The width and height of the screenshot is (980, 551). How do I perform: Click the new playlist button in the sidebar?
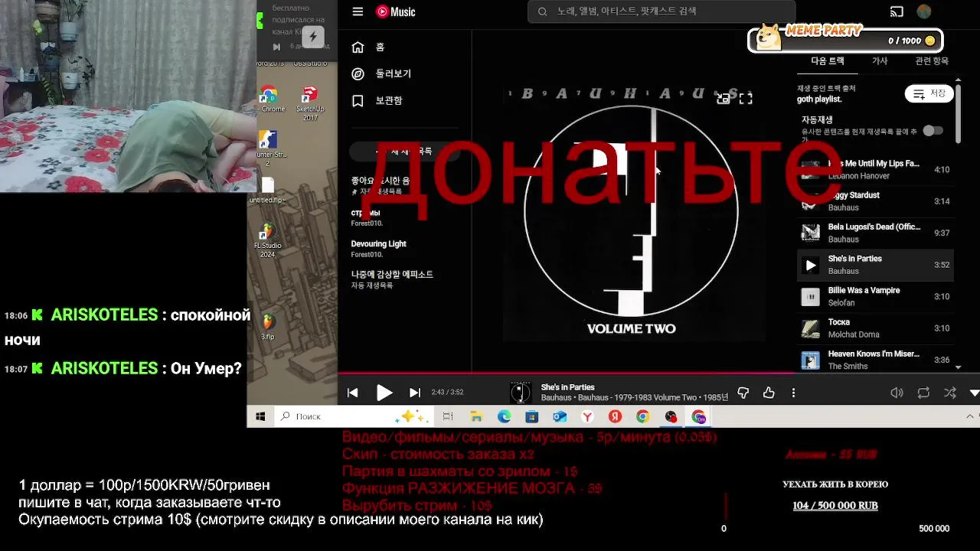tap(404, 152)
